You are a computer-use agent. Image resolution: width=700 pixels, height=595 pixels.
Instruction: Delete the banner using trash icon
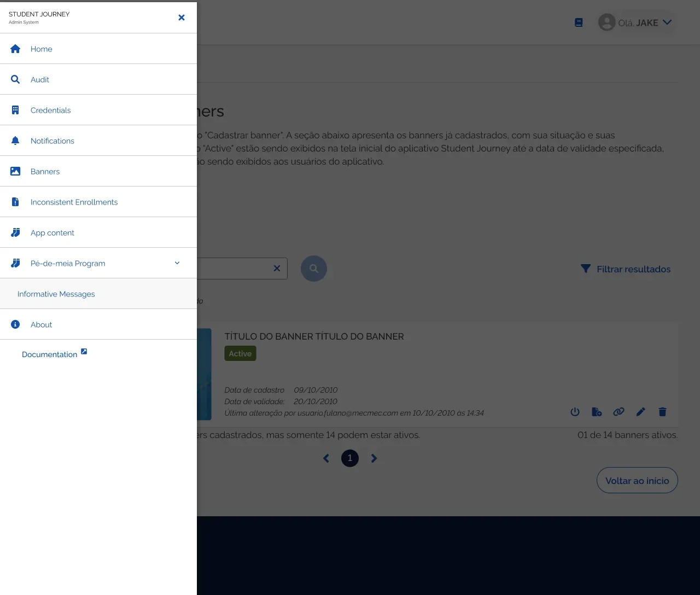pos(662,412)
